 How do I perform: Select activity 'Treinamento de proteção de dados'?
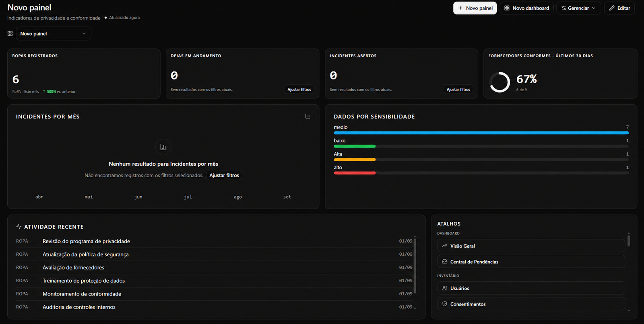pyautogui.click(x=214, y=281)
